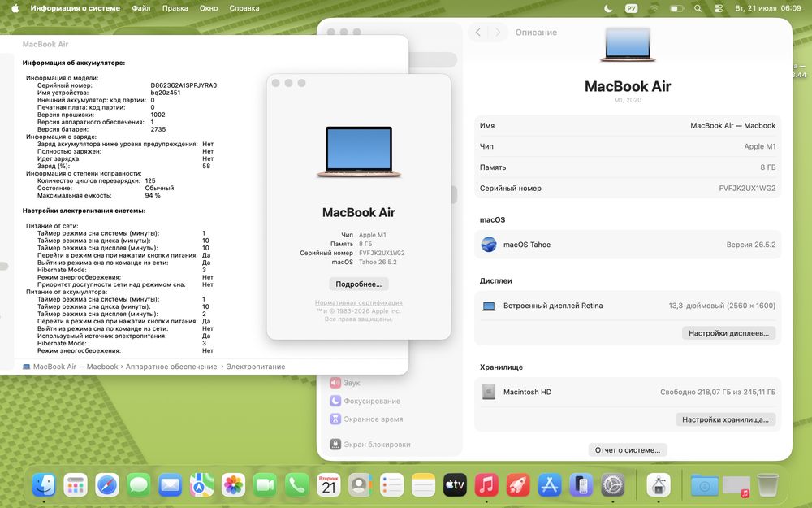Viewport: 812px width, 508px height.
Task: Open the Phone app in the Dock
Action: (x=296, y=486)
